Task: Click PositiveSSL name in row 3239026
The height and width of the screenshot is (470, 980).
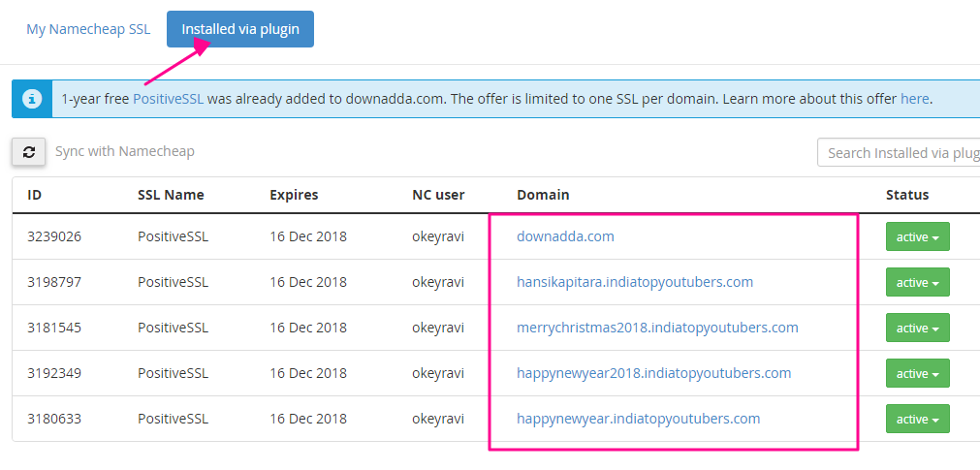Action: click(174, 236)
